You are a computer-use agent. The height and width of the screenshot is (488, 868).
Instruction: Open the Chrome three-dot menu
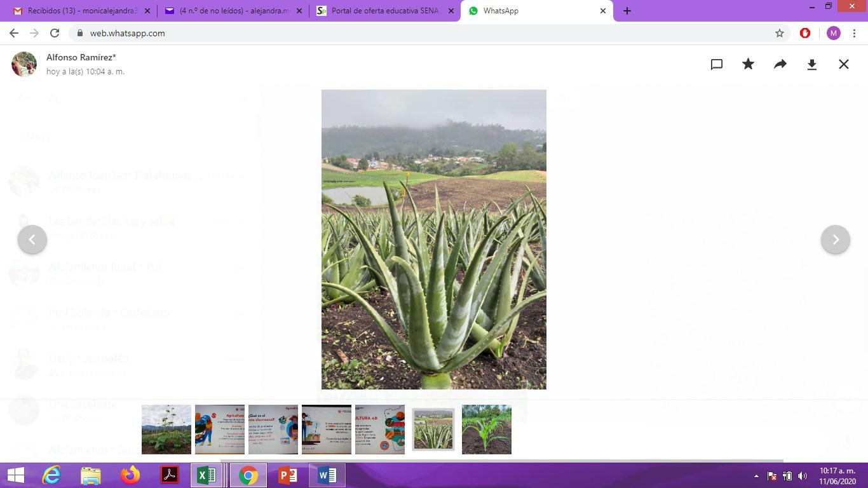point(855,33)
